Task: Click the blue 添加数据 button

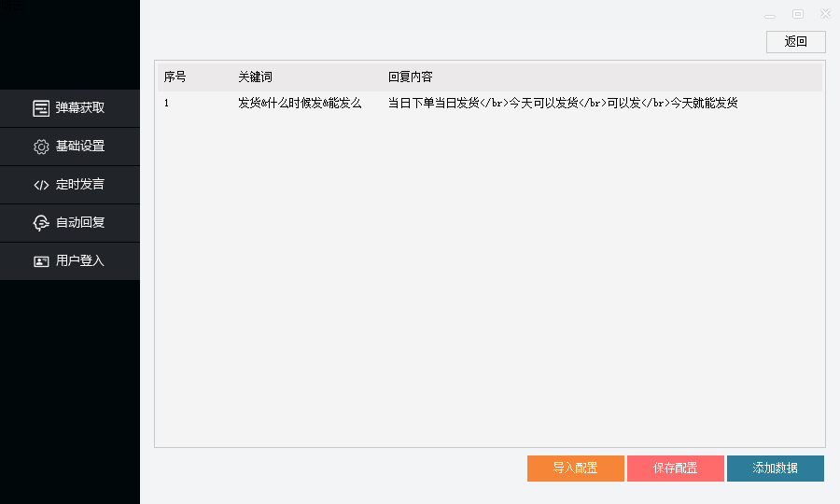Action: (775, 469)
